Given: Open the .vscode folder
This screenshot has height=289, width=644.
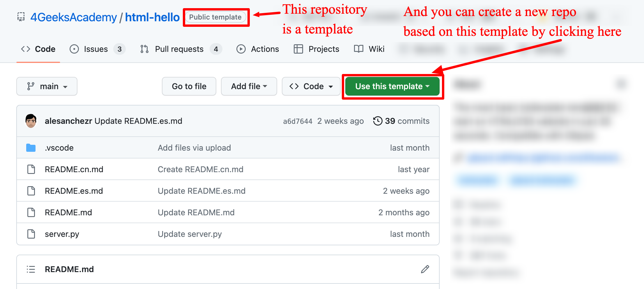Looking at the screenshot, I should 59,148.
